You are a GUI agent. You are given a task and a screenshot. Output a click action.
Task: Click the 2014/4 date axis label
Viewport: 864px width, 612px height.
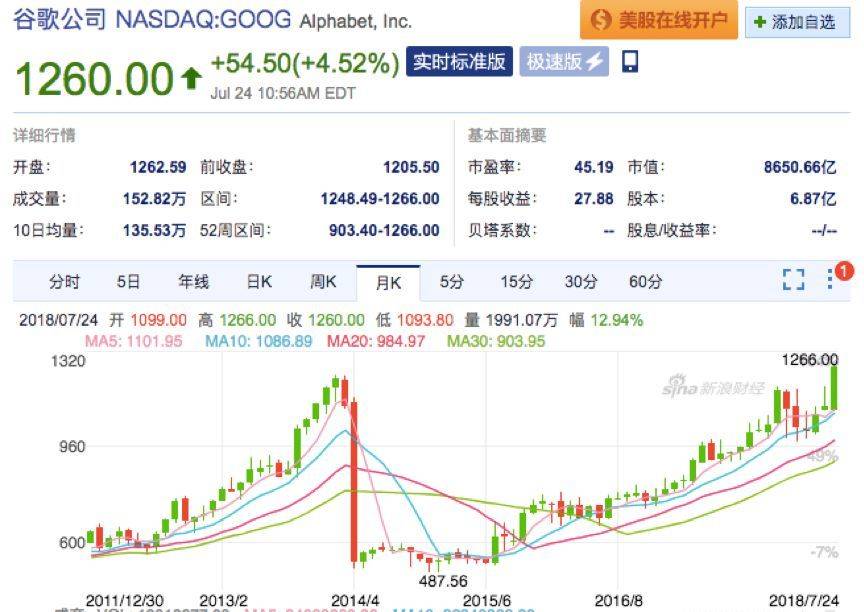355,600
